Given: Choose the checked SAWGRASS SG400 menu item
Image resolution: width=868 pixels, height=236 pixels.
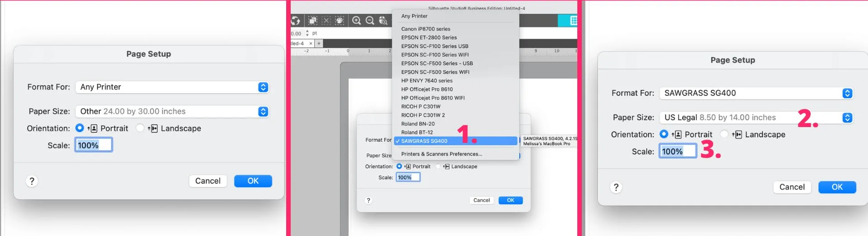Looking at the screenshot, I should pos(456,141).
